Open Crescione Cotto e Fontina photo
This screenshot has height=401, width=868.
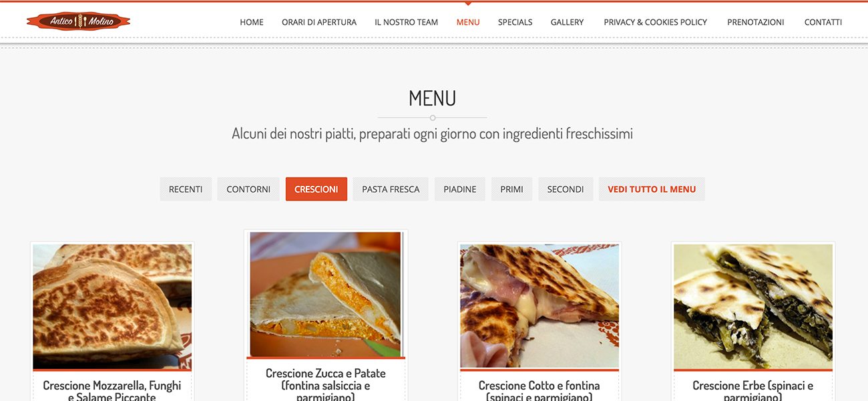[539, 306]
